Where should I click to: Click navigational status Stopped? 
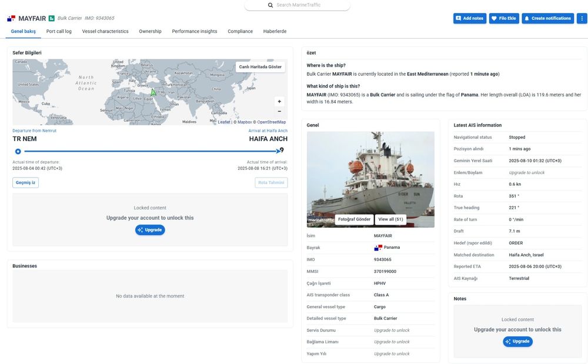tap(517, 137)
